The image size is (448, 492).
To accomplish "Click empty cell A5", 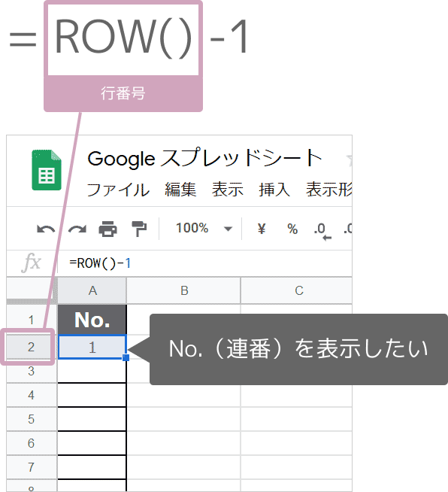I will pos(92,419).
